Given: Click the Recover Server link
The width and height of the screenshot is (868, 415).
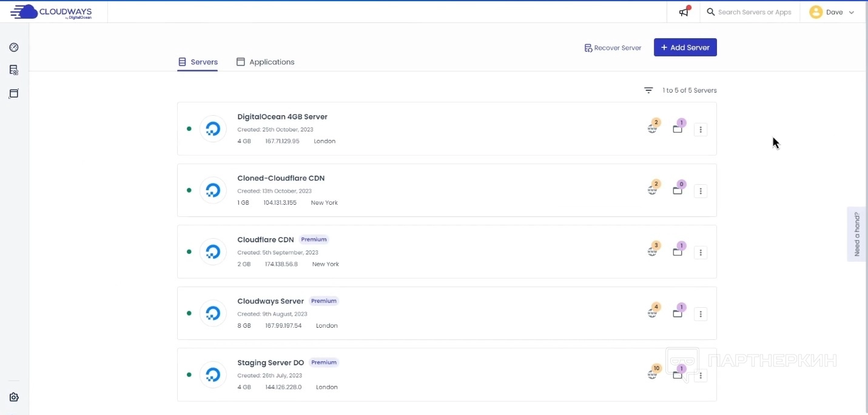Looking at the screenshot, I should point(613,48).
